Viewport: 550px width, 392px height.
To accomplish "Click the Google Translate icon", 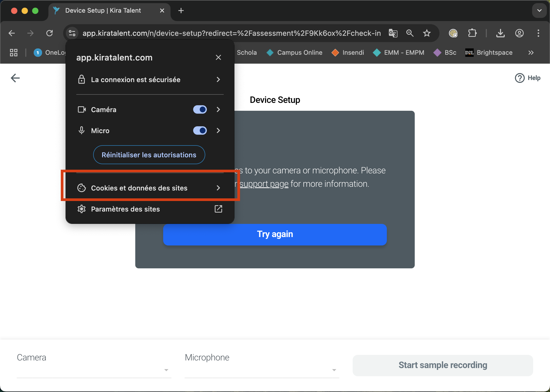I will tap(393, 33).
